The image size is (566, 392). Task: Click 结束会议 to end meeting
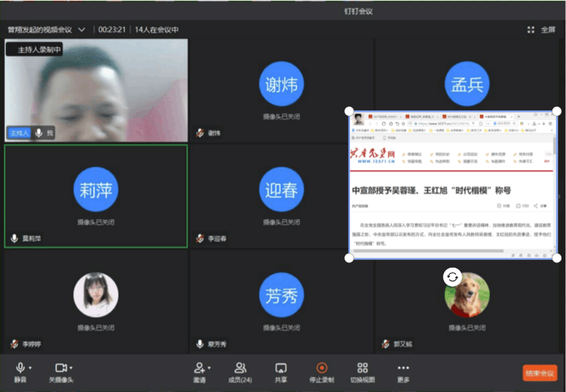pos(540,373)
